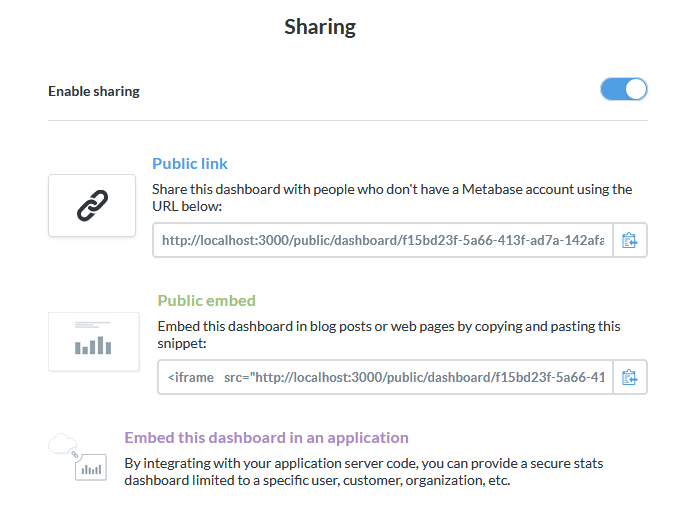Copy the iframe snippet via clipboard icon
The image size is (694, 512).
[629, 377]
